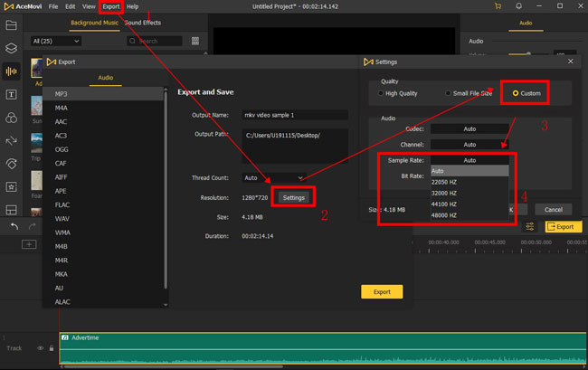Viewport: 588px width, 370px height.
Task: Click yellow Export button in Export dialog
Action: coord(382,291)
